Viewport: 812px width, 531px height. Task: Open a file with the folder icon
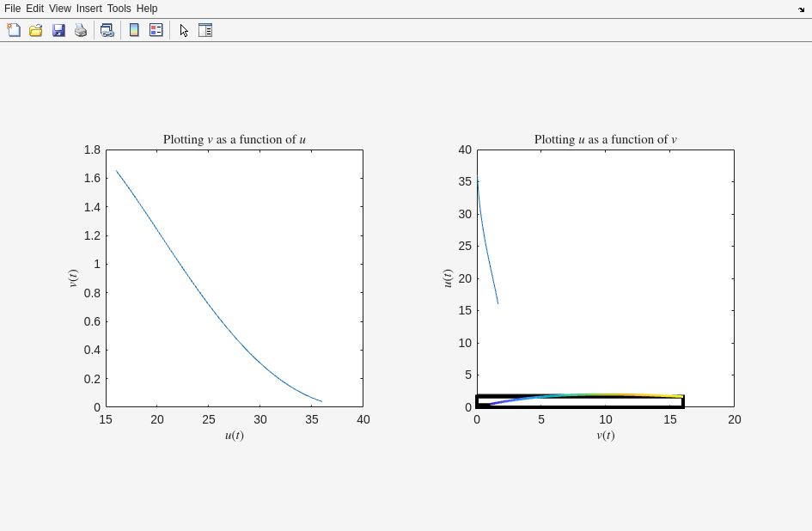36,30
